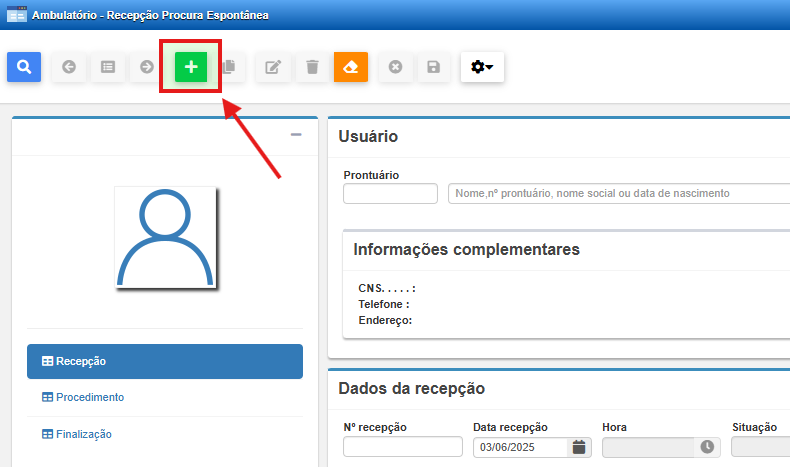Click the blue search magnifier button
Image resolution: width=790 pixels, height=467 pixels.
pyautogui.click(x=23, y=67)
